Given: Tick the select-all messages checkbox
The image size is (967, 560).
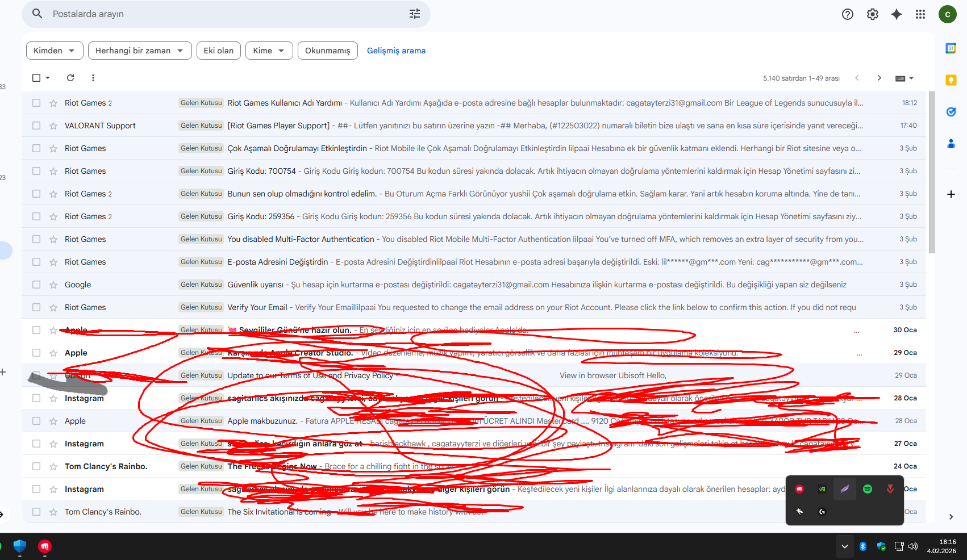Looking at the screenshot, I should (x=36, y=78).
